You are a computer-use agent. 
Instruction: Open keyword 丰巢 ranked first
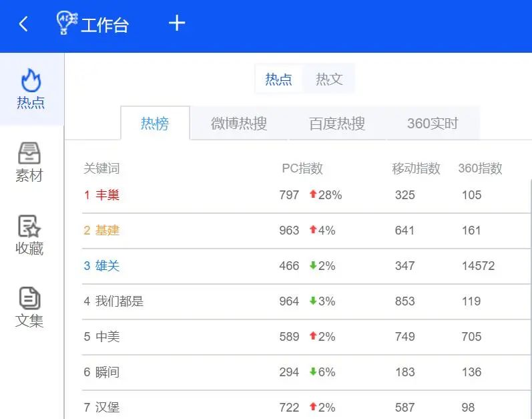point(107,195)
